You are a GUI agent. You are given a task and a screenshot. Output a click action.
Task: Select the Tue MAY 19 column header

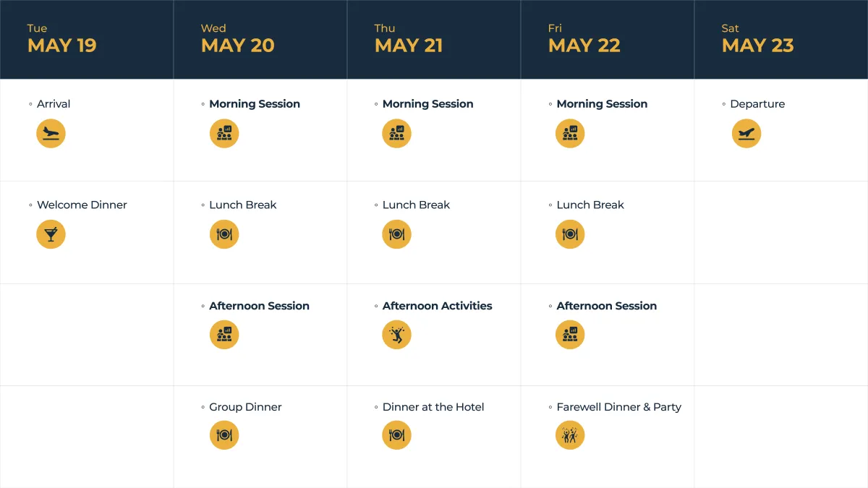(87, 39)
